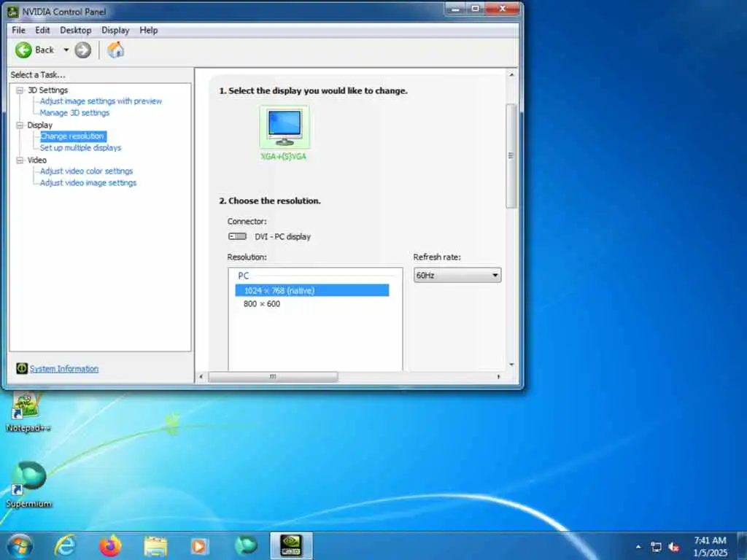The image size is (747, 560).
Task: Select the XGA+(S)VGA monitor display
Action: (285, 134)
